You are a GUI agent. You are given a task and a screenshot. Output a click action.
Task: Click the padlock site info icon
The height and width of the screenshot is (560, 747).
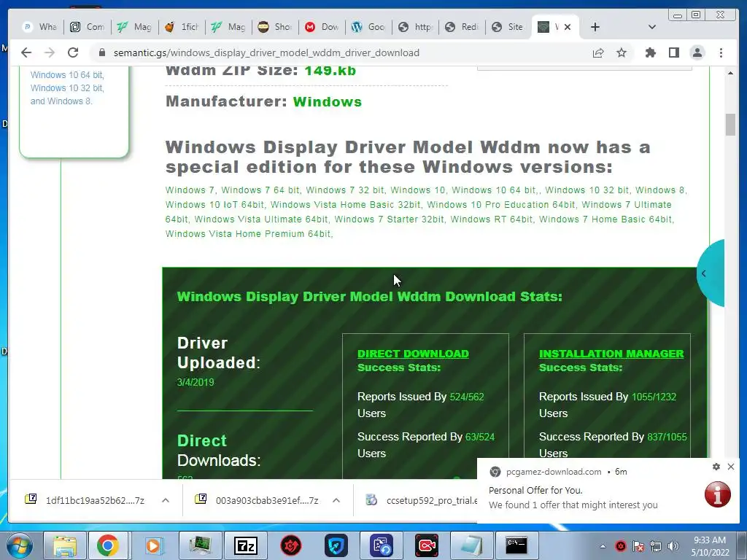pyautogui.click(x=101, y=52)
